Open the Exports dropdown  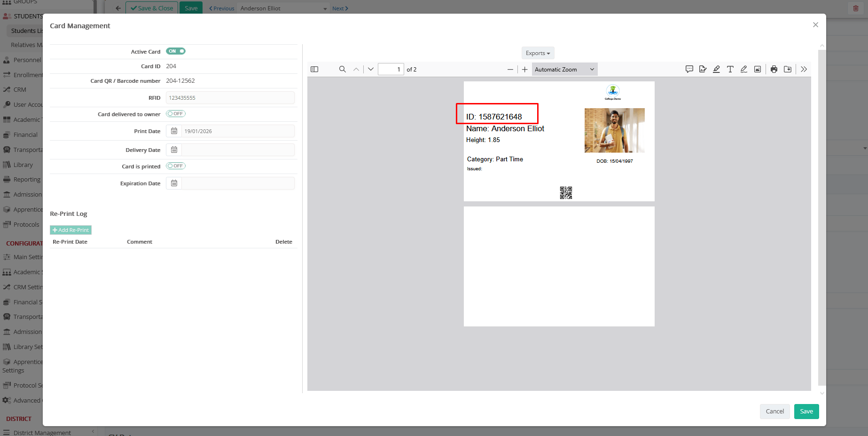[x=538, y=53]
